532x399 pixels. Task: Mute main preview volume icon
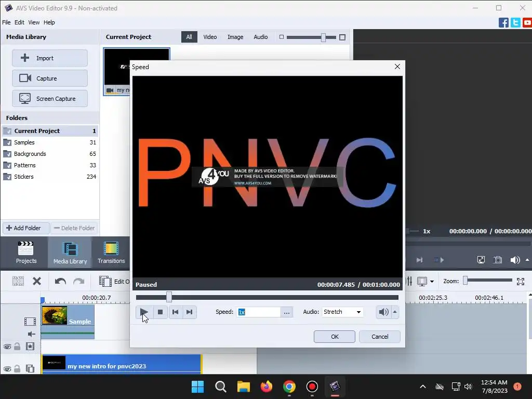(x=515, y=260)
